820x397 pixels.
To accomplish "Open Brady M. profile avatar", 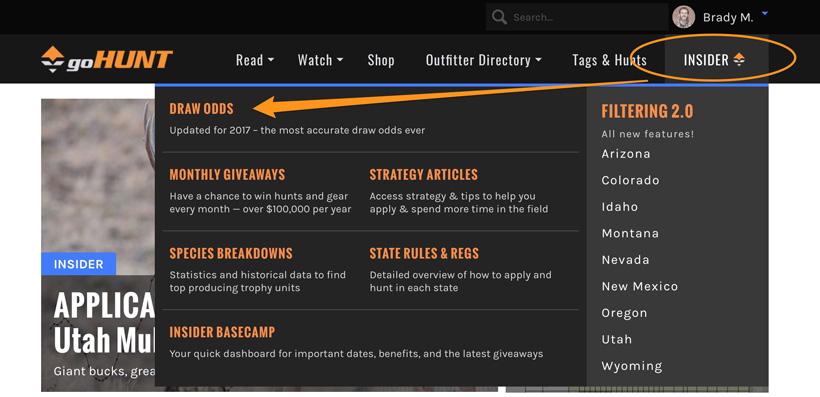I will [684, 17].
